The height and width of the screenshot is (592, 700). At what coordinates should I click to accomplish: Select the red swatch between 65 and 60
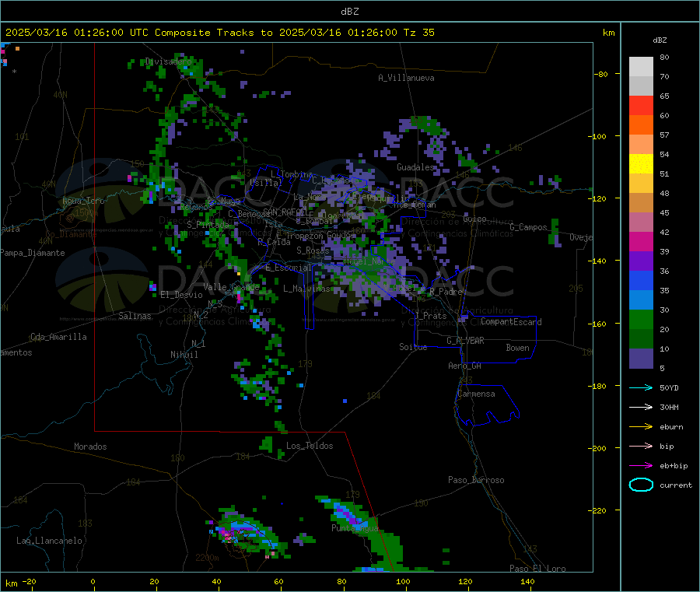point(641,105)
